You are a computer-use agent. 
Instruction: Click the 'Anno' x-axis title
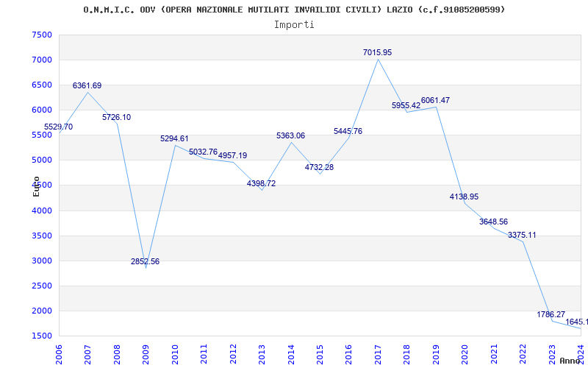570,361
